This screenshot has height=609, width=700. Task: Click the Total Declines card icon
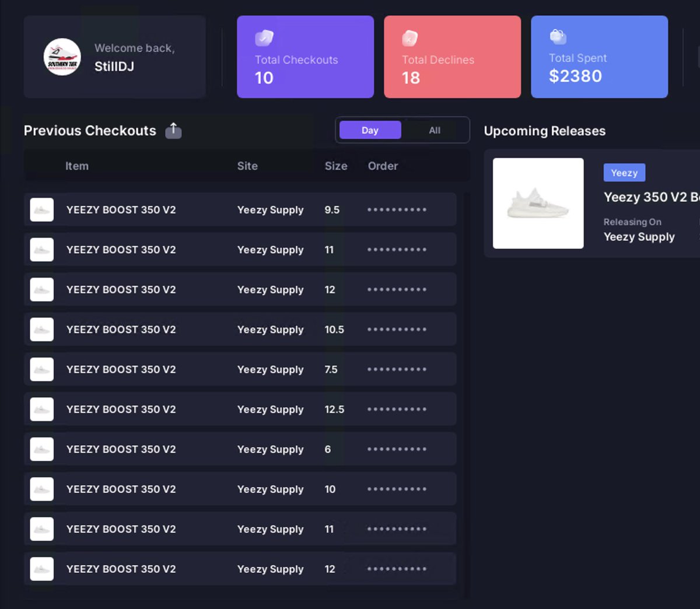point(410,38)
